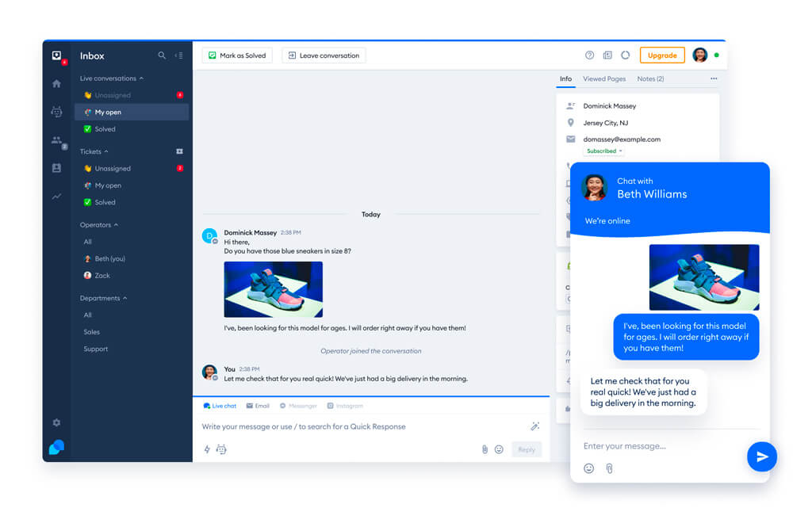
Task: Open emoji picker in chat widget
Action: pos(589,468)
